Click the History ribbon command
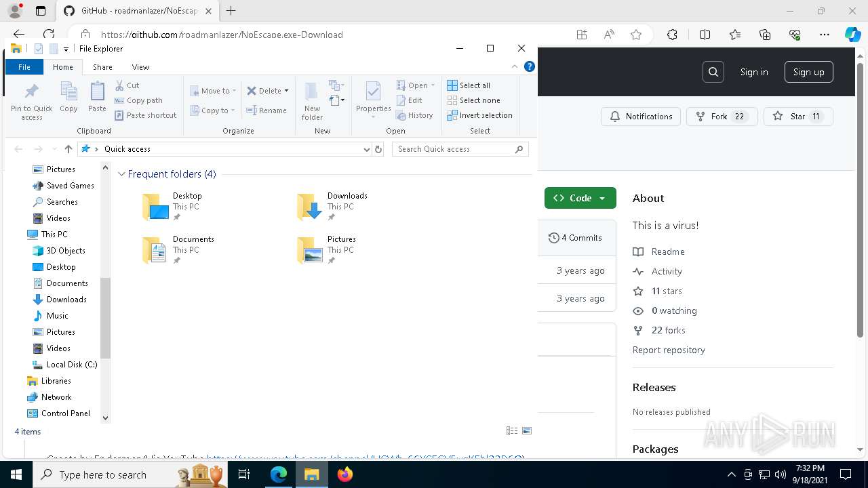868x488 pixels. click(414, 115)
